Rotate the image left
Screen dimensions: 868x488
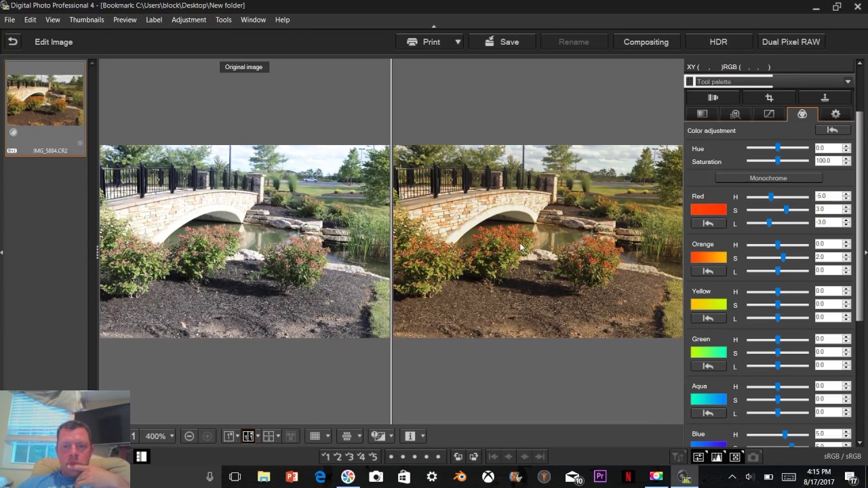click(x=458, y=456)
